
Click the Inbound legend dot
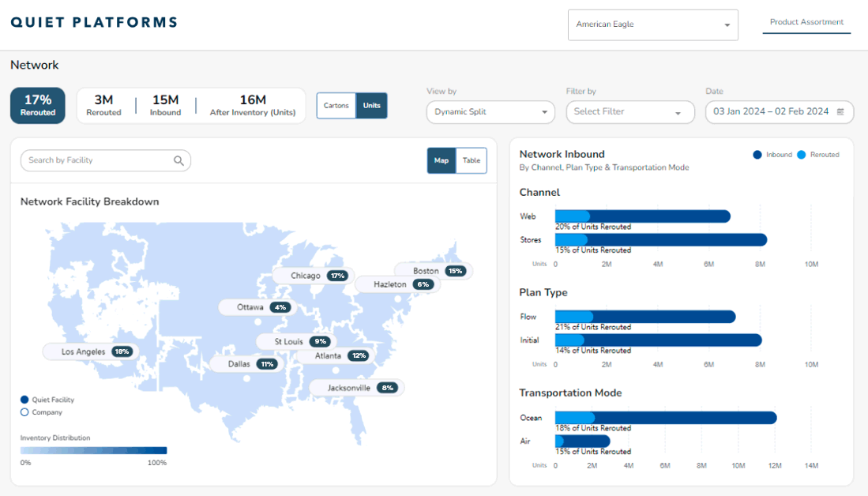click(757, 155)
